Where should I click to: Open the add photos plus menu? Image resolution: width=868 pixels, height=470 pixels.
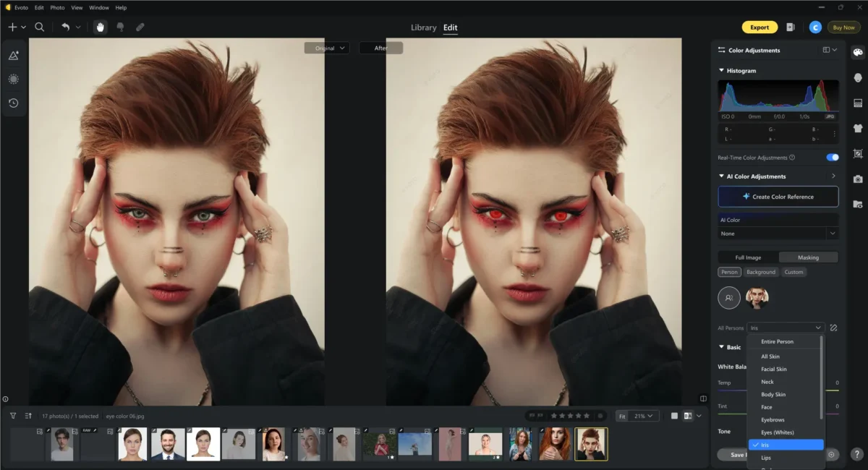click(x=17, y=27)
